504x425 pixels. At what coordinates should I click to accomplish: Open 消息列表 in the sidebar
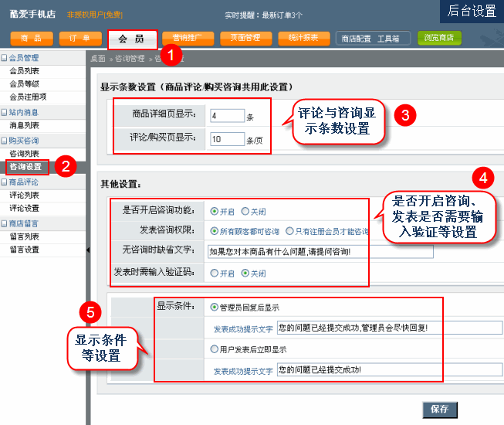coord(25,125)
